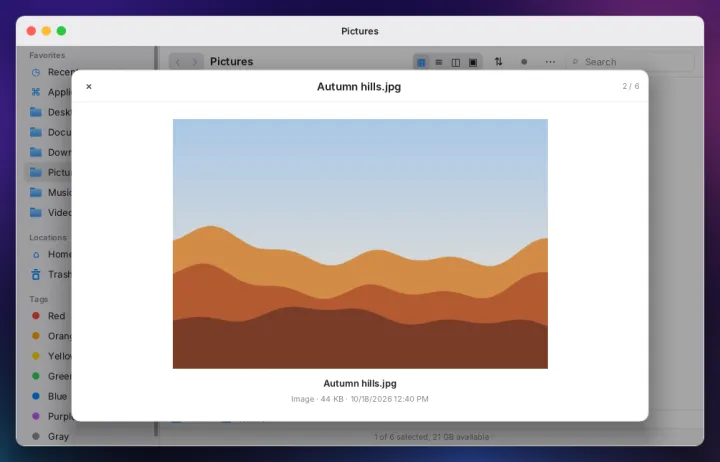
Task: Click the green maximize window button
Action: click(x=61, y=31)
